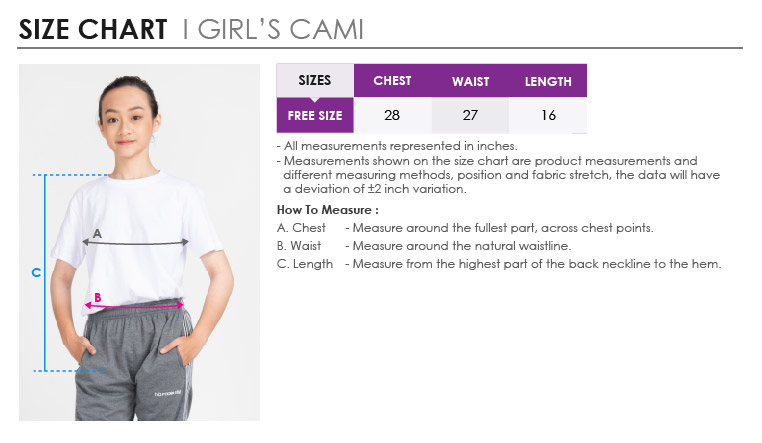Select the WAIST column header
The image size is (762, 443).
(x=470, y=80)
